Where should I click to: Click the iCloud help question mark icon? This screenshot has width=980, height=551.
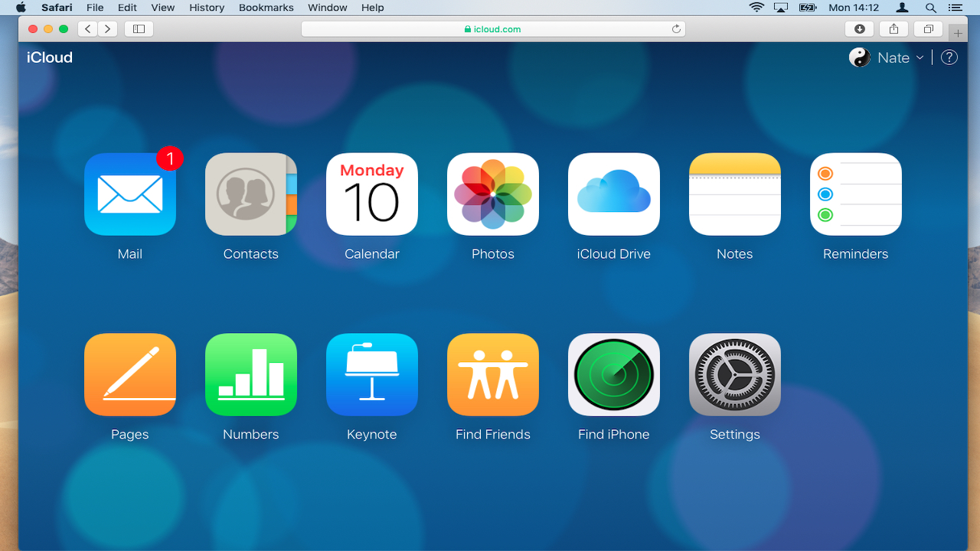pos(949,57)
